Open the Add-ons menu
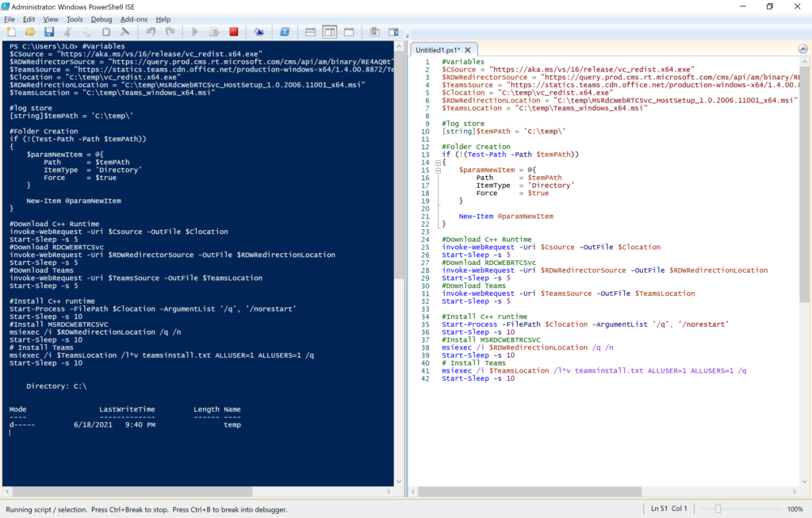This screenshot has height=518, width=812. coord(134,19)
